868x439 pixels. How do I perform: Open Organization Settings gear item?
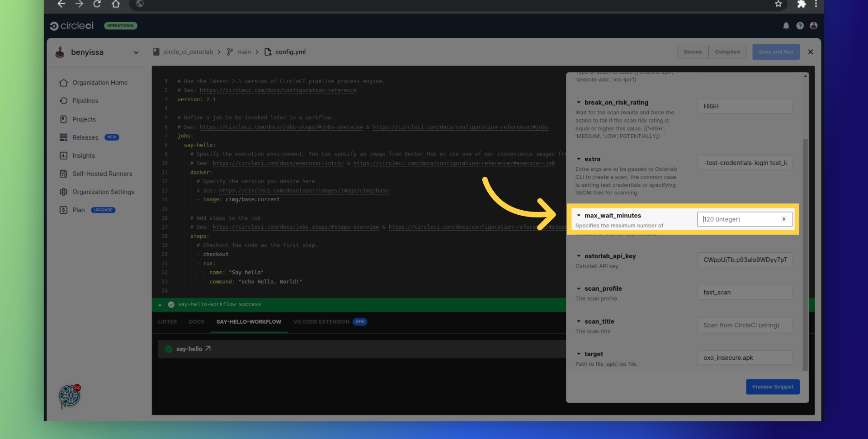pos(103,192)
